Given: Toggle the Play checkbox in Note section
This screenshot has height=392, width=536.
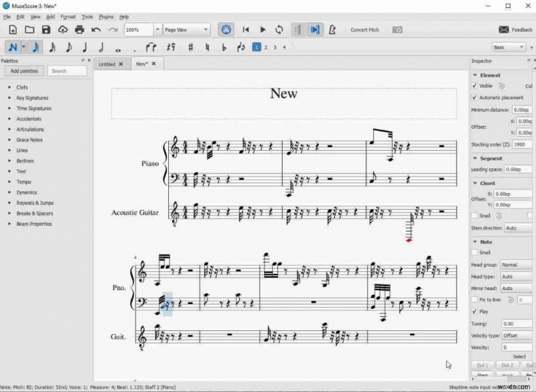Looking at the screenshot, I should (x=474, y=312).
